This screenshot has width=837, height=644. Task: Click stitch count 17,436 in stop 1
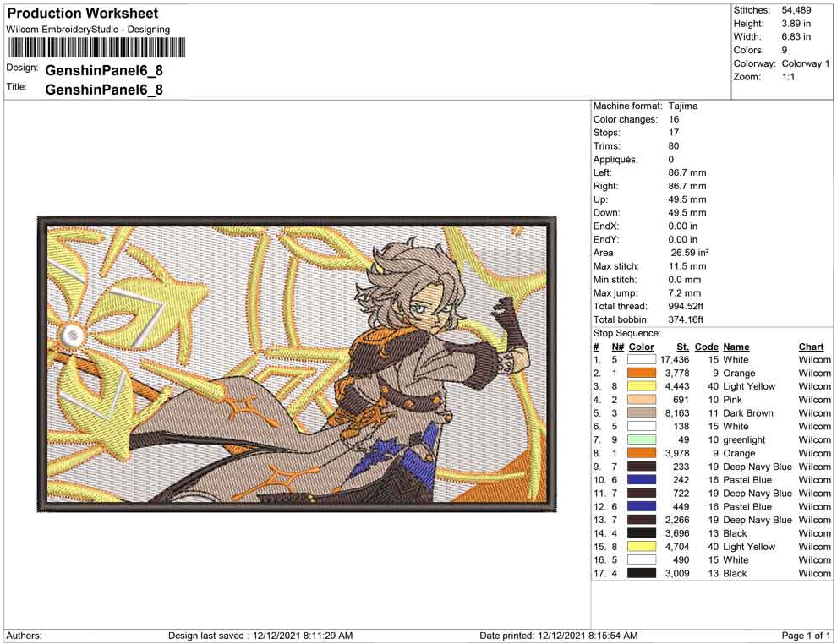[x=675, y=360]
